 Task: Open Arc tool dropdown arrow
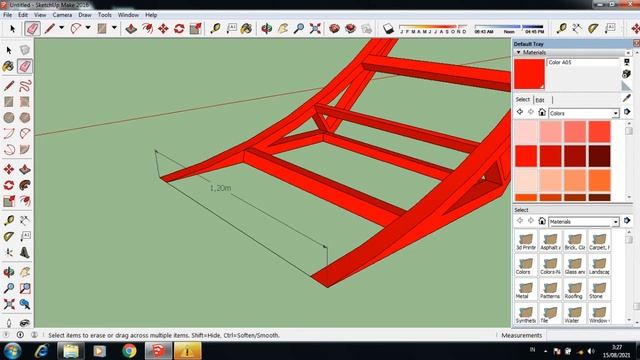(x=88, y=28)
